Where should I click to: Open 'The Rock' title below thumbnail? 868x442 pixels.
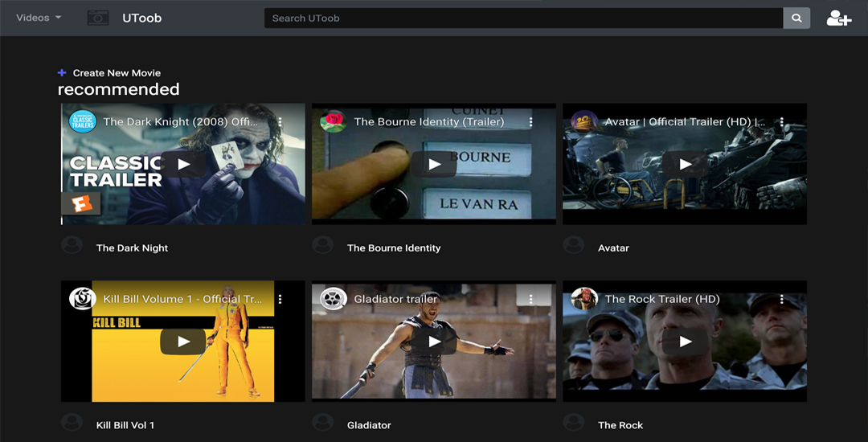620,425
